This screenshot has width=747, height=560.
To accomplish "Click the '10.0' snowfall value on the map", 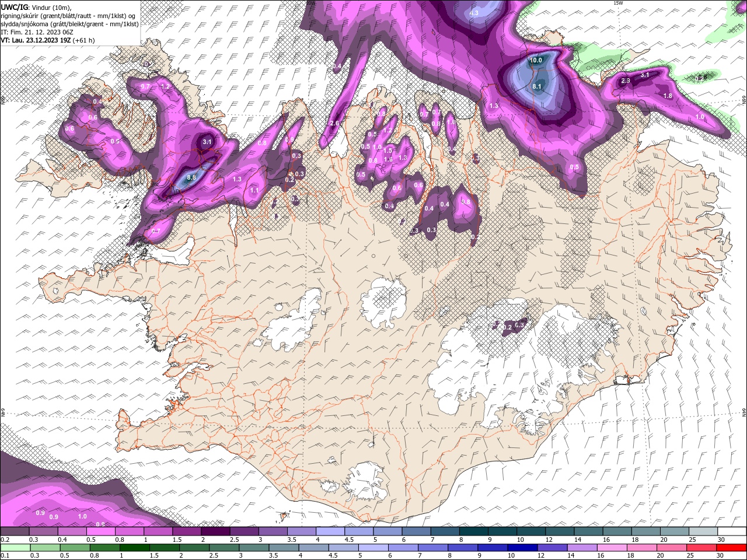I will 535,60.
